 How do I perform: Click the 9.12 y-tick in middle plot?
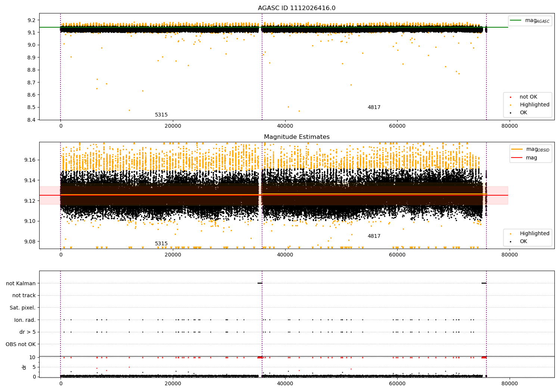coord(30,201)
